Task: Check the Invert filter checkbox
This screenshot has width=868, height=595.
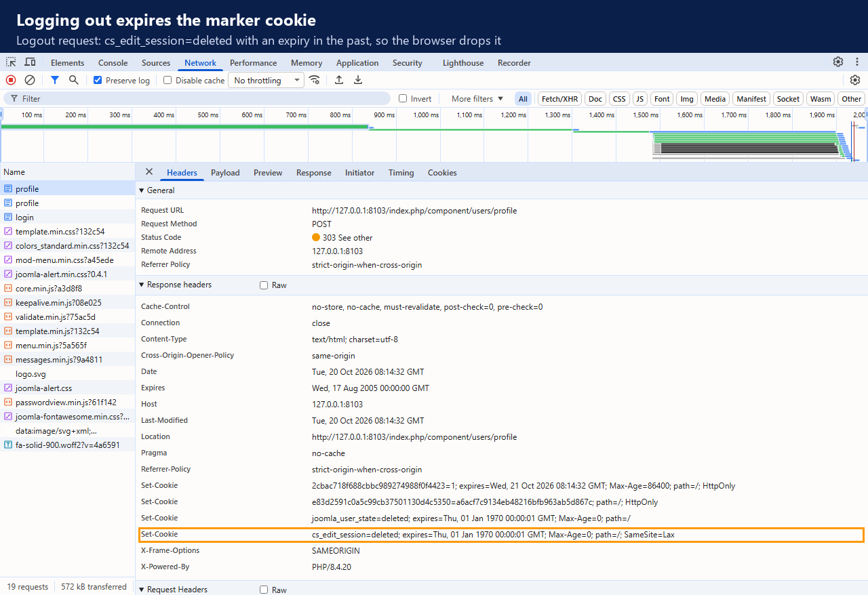Action: [x=403, y=98]
